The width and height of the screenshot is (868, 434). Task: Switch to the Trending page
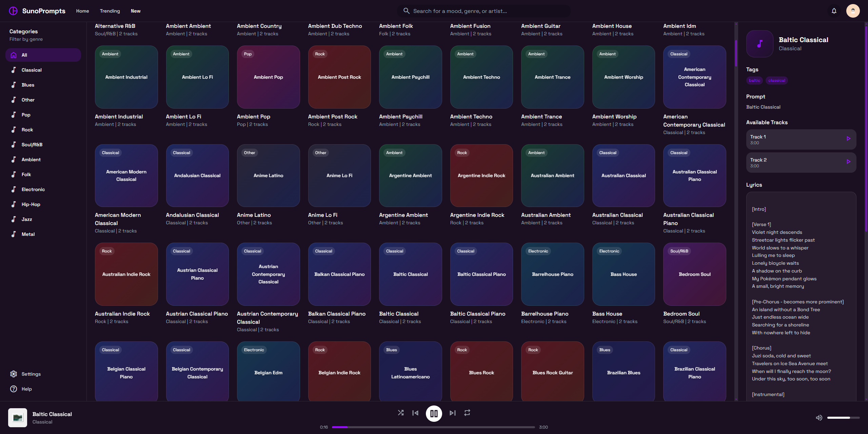[x=110, y=11]
